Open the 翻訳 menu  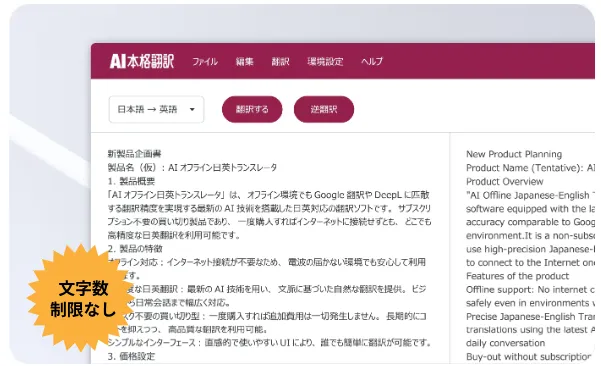(x=280, y=61)
